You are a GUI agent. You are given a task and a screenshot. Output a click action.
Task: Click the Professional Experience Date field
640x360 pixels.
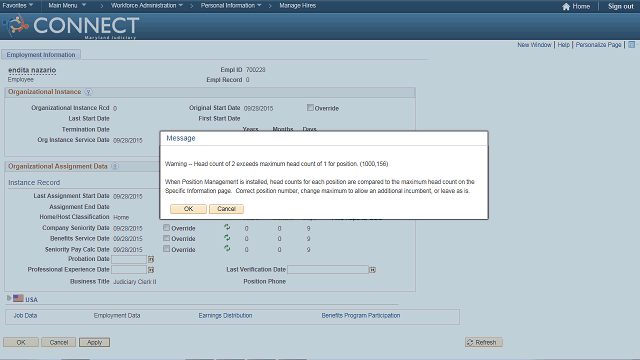coord(129,270)
